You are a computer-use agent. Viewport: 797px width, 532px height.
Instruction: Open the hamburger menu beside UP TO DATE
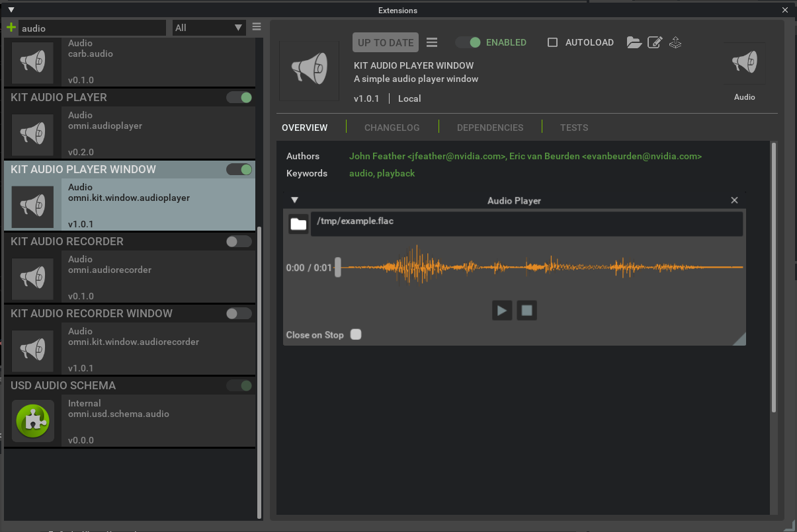tap(432, 42)
